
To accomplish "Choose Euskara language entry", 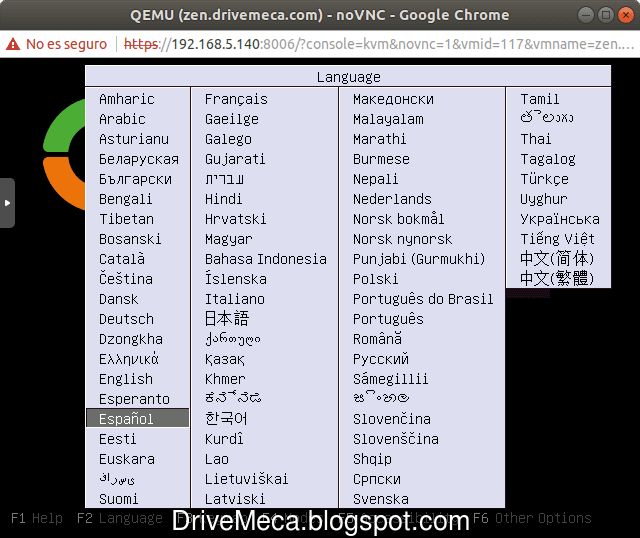I will point(127,459).
